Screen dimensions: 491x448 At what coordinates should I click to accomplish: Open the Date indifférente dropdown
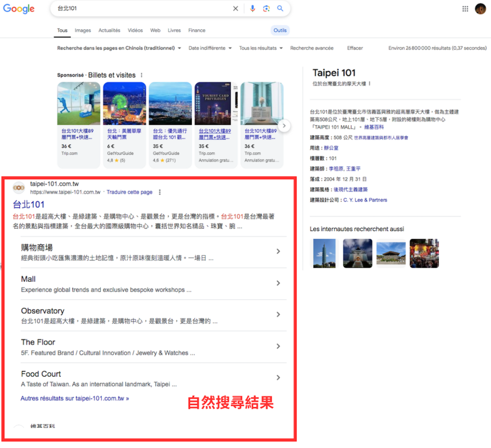[x=210, y=48]
